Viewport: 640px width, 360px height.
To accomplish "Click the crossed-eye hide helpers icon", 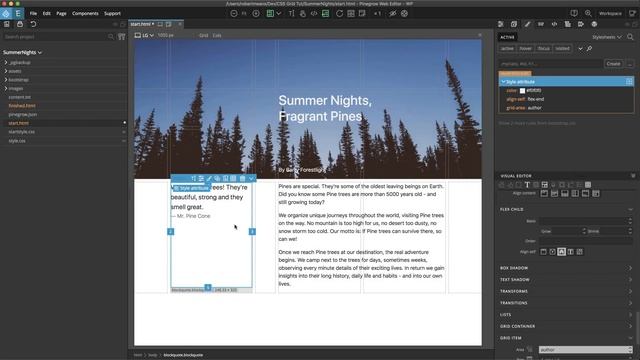I will point(393,13).
